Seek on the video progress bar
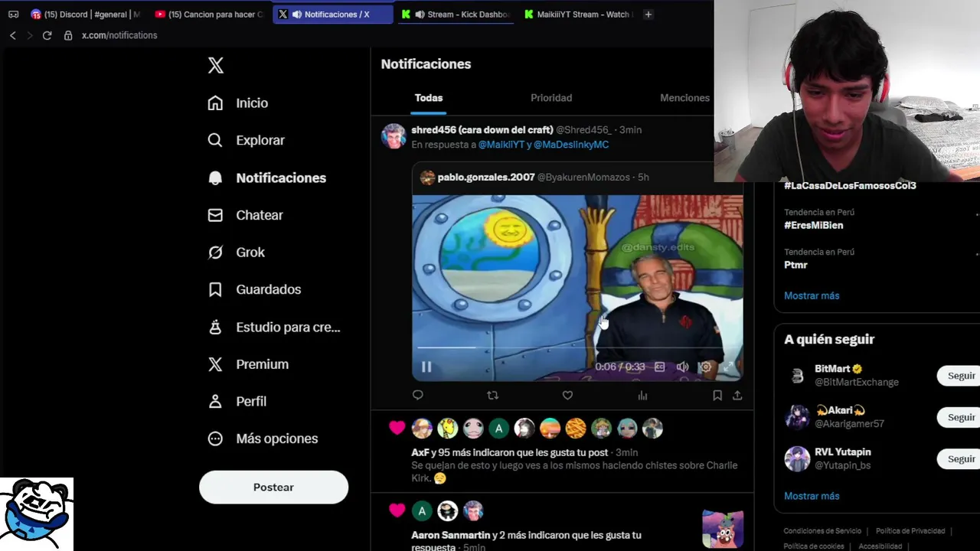Image resolution: width=980 pixels, height=551 pixels. pyautogui.click(x=577, y=348)
